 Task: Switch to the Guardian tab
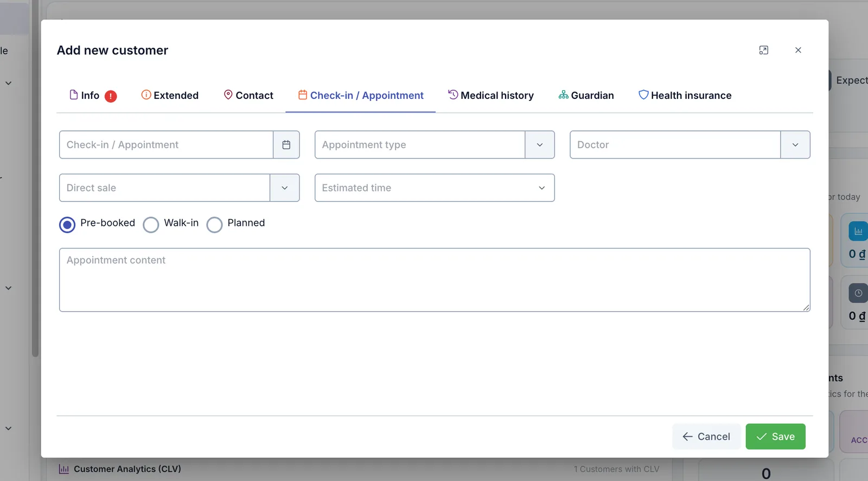pos(586,96)
